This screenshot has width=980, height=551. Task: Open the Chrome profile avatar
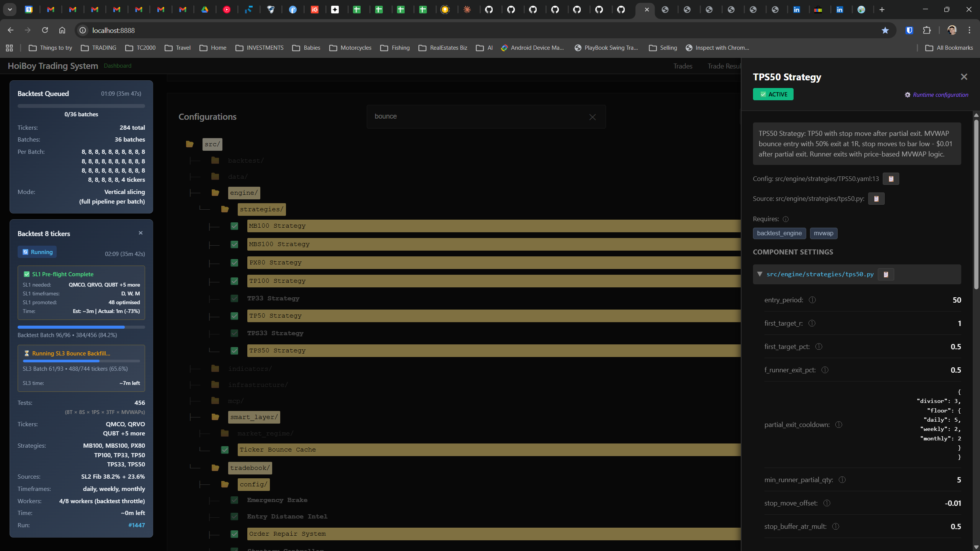(952, 30)
